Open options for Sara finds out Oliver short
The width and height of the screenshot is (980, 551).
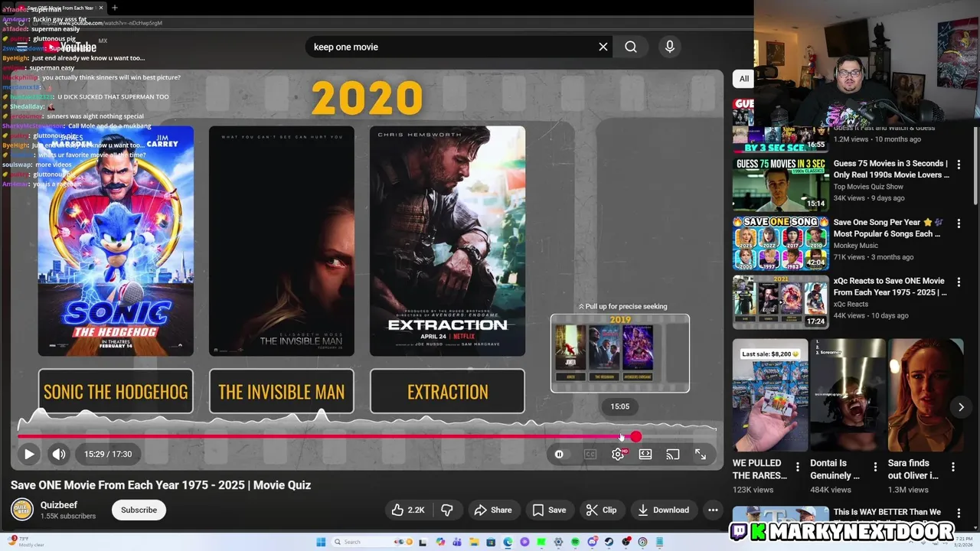[953, 467]
